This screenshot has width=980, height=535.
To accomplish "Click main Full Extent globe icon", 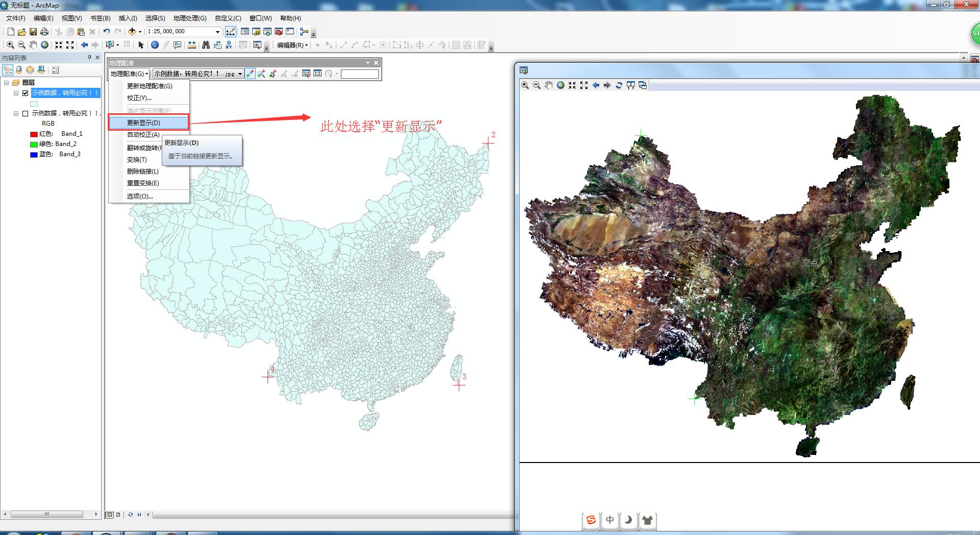I will [x=45, y=45].
